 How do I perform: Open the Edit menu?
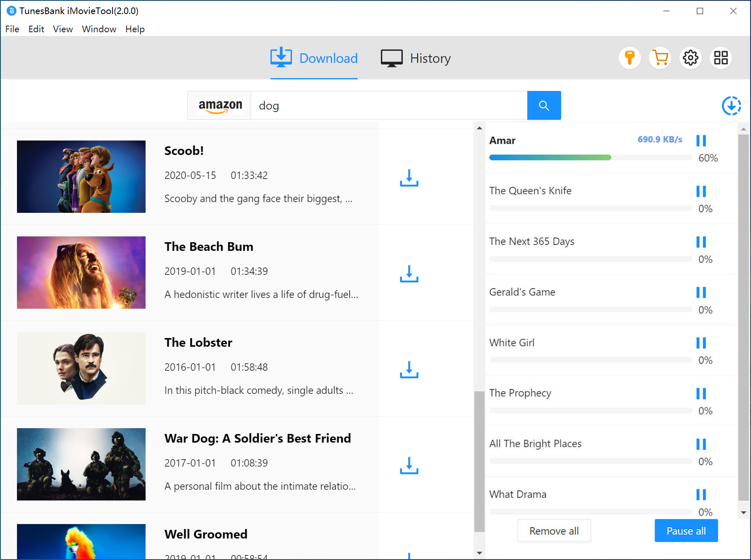point(36,29)
